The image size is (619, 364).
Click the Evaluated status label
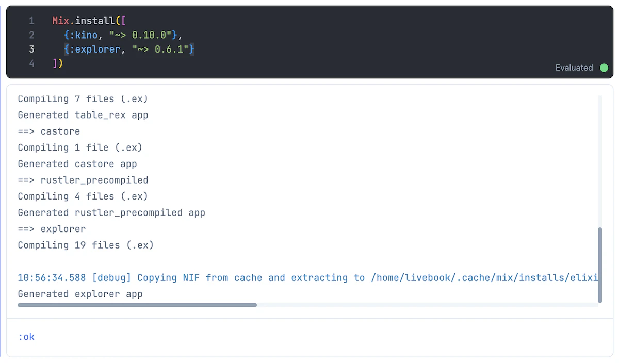point(574,68)
